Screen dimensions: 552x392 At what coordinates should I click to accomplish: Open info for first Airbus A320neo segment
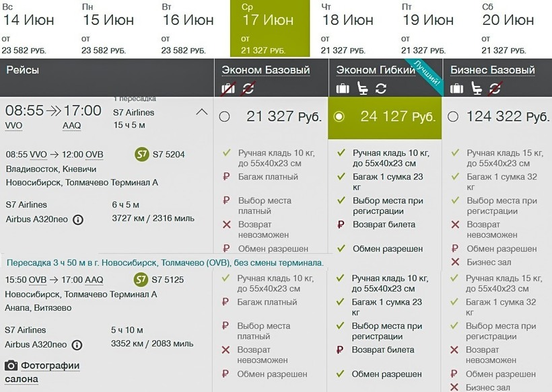coord(78,219)
